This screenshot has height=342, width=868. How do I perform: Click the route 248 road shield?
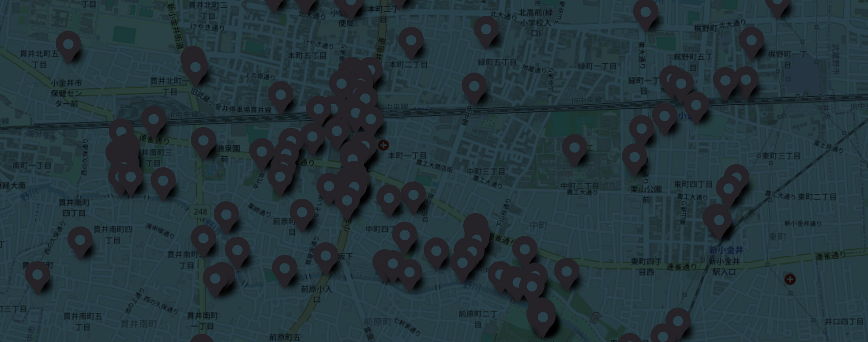200,211
